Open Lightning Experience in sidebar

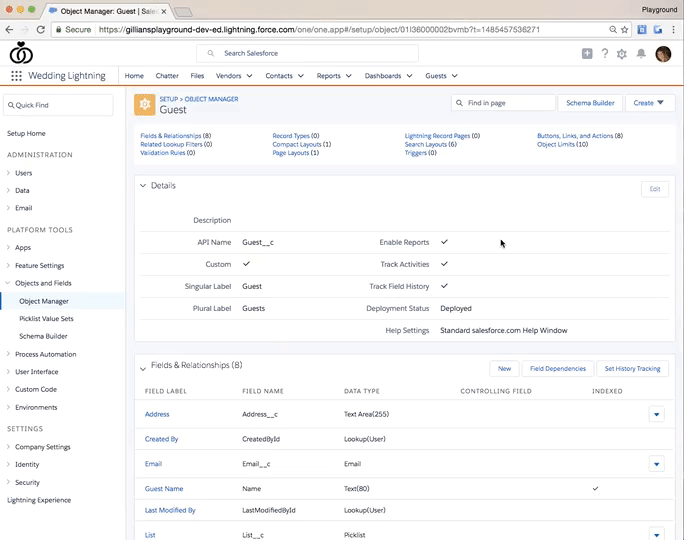tap(39, 500)
